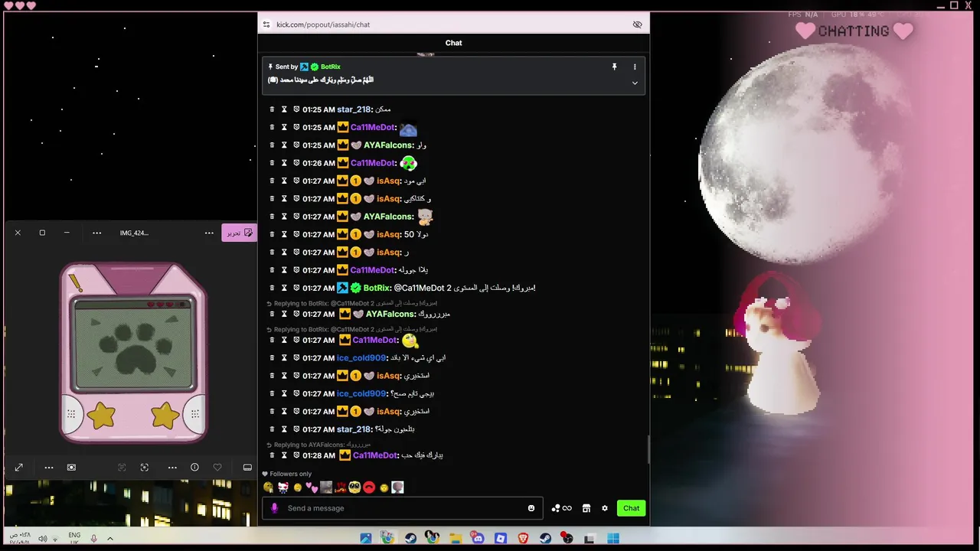The height and width of the screenshot is (551, 980).
Task: Start slideshow in Photos bottom toolbar
Action: 71,468
